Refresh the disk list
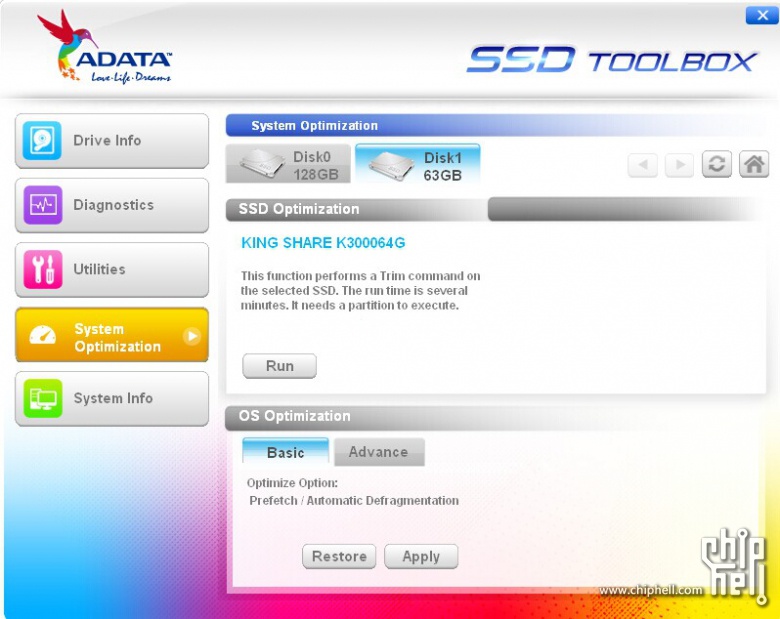 [x=716, y=164]
